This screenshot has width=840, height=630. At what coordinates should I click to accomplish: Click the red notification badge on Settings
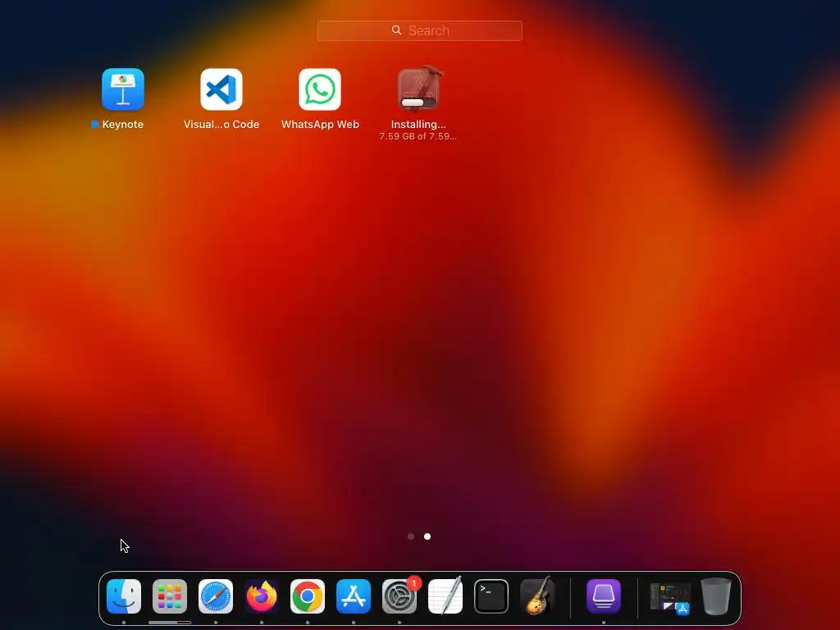(414, 583)
